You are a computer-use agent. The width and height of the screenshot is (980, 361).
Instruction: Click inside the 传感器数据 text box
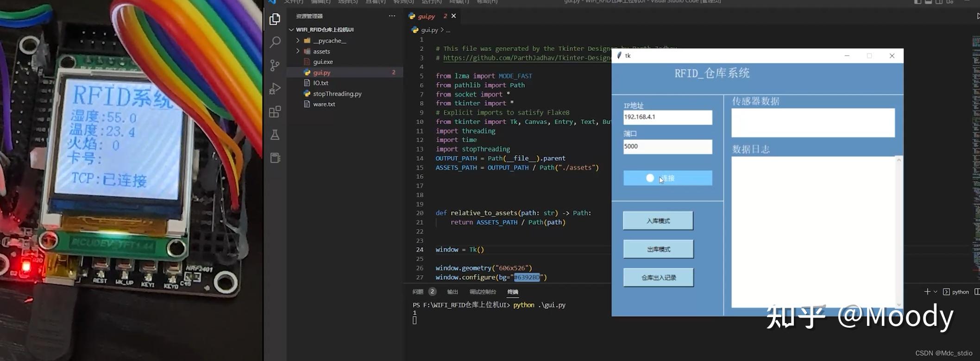click(x=813, y=123)
